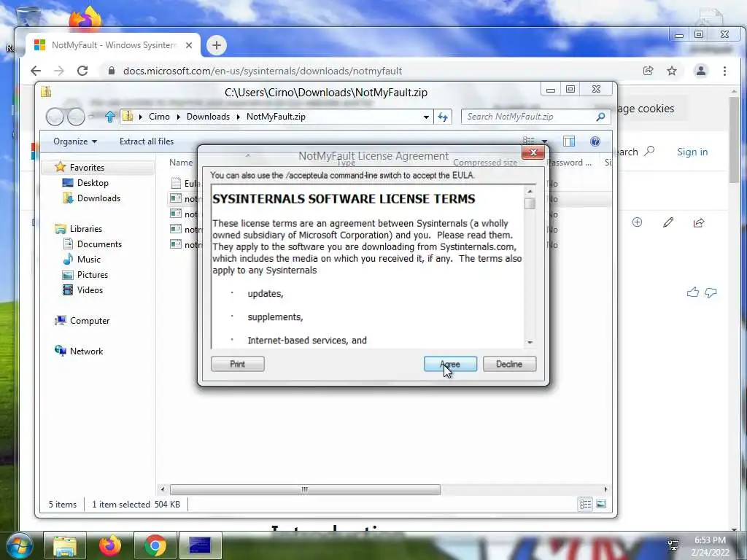Open the Windows Start menu
The width and height of the screenshot is (747, 560).
(19, 545)
